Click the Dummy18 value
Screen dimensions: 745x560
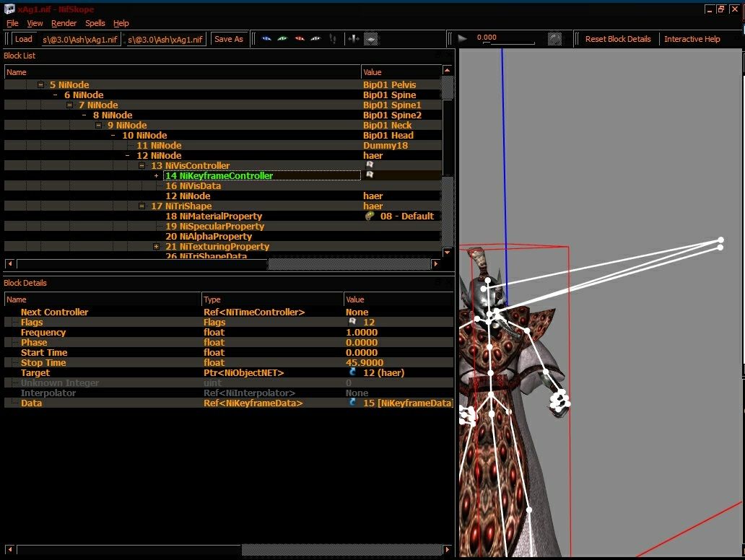[385, 145]
